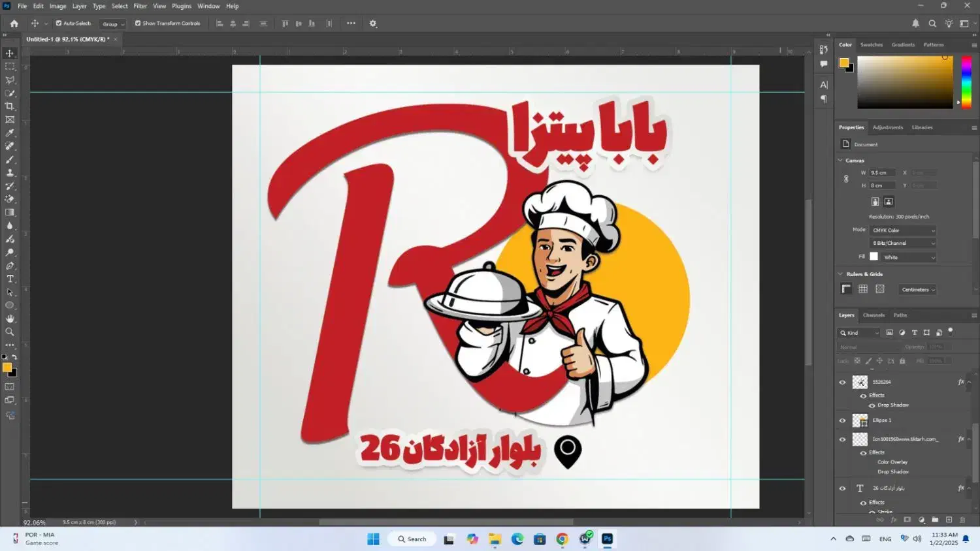Open the Centimeters units dropdown
This screenshot has width=980, height=551.
click(918, 290)
